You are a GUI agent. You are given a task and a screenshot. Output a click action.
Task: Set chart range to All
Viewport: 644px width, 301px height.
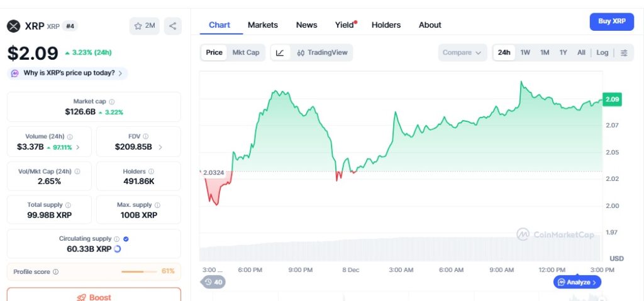(x=581, y=53)
